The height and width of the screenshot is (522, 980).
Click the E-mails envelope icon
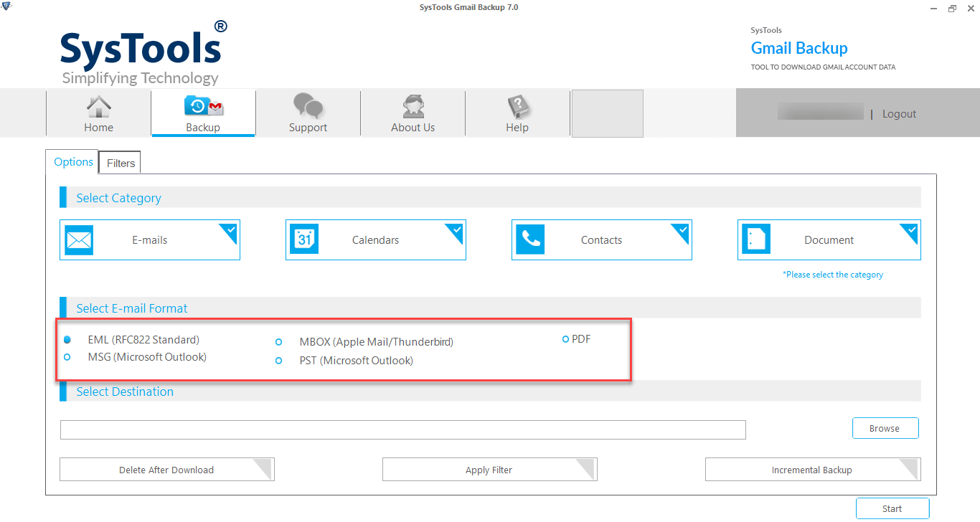(78, 239)
